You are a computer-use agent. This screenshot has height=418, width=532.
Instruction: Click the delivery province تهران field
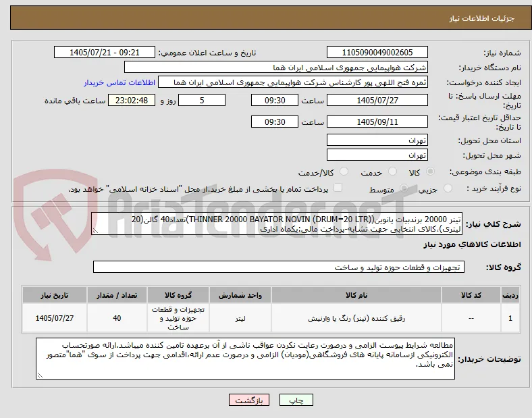(377, 140)
